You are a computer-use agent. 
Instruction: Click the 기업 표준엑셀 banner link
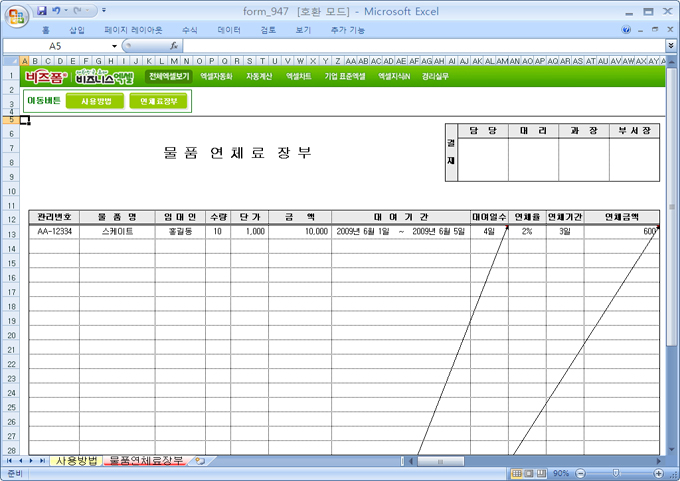[x=345, y=76]
